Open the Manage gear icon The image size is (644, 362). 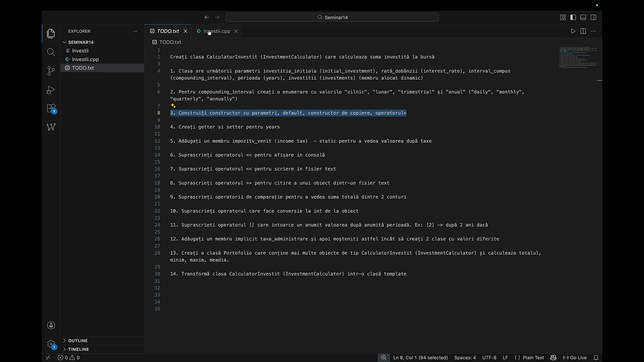point(51,344)
